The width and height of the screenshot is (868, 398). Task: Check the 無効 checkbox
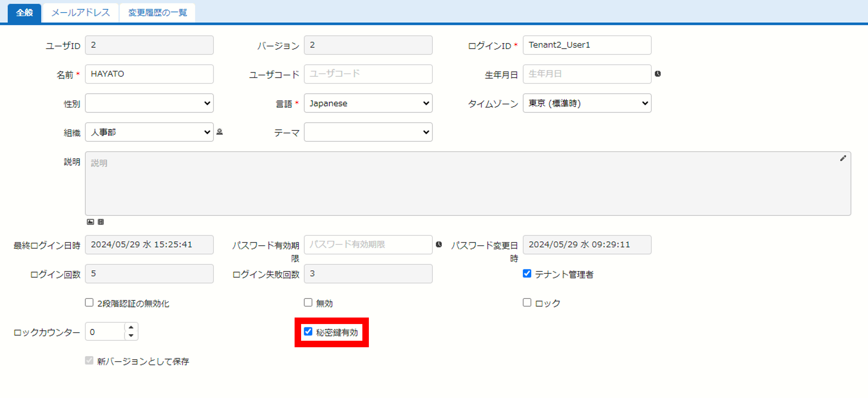[308, 302]
